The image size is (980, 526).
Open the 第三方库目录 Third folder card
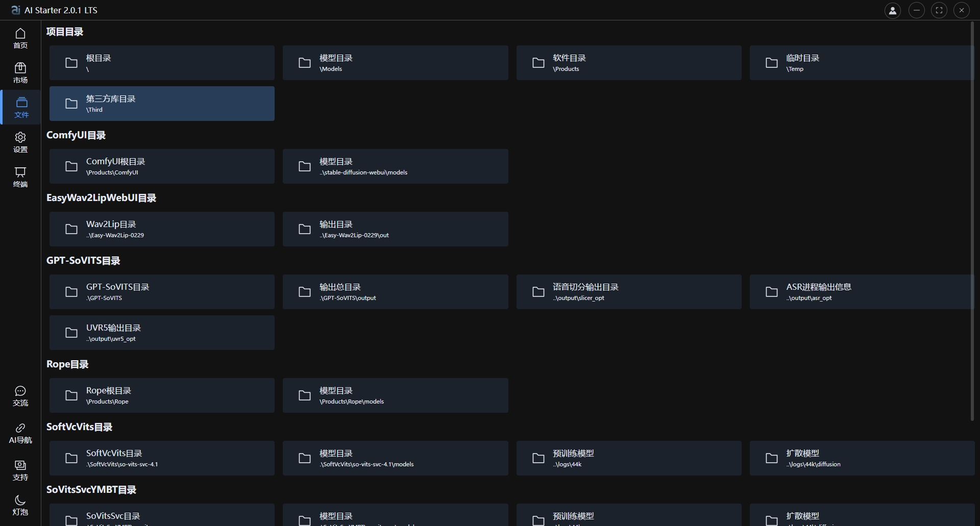point(162,103)
